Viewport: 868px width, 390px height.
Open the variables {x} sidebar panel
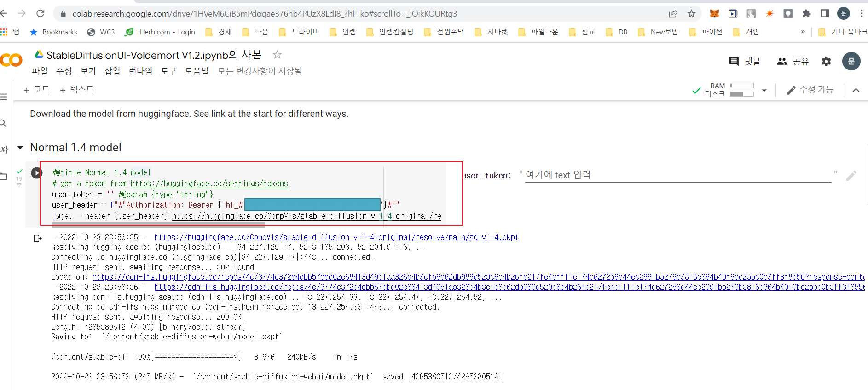4,149
